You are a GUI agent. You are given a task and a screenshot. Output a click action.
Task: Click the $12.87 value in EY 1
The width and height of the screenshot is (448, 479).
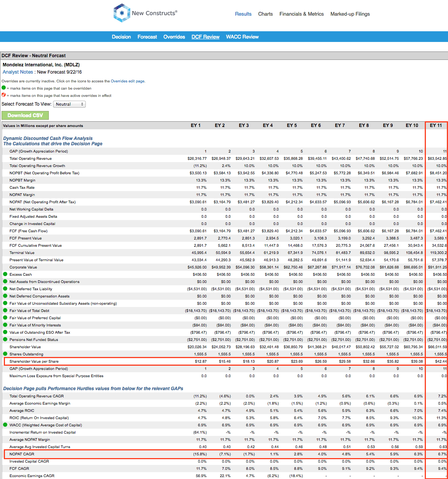(x=200, y=362)
